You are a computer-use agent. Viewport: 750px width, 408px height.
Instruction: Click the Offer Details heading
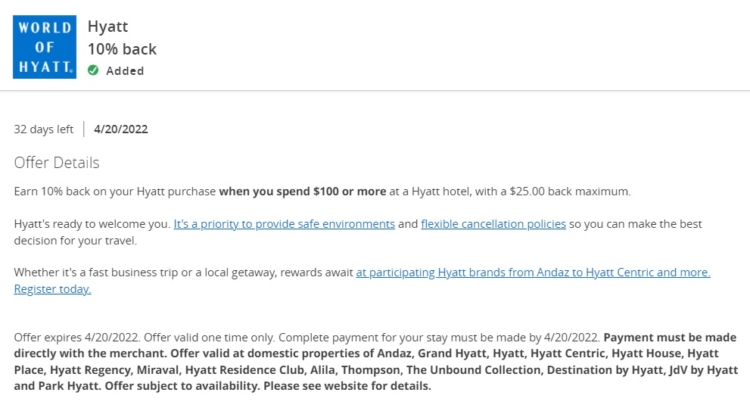pyautogui.click(x=56, y=163)
